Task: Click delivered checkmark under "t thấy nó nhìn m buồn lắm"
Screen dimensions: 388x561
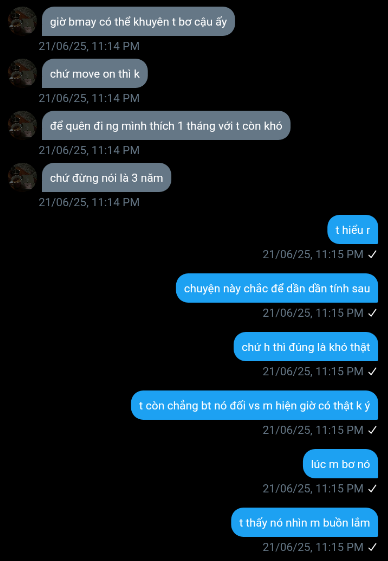Action: pos(373,547)
